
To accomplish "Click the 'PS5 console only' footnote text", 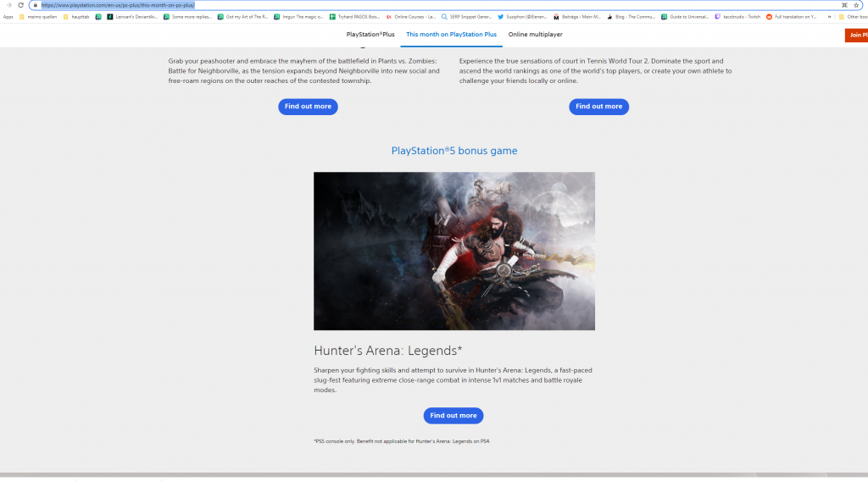I will pos(402,441).
